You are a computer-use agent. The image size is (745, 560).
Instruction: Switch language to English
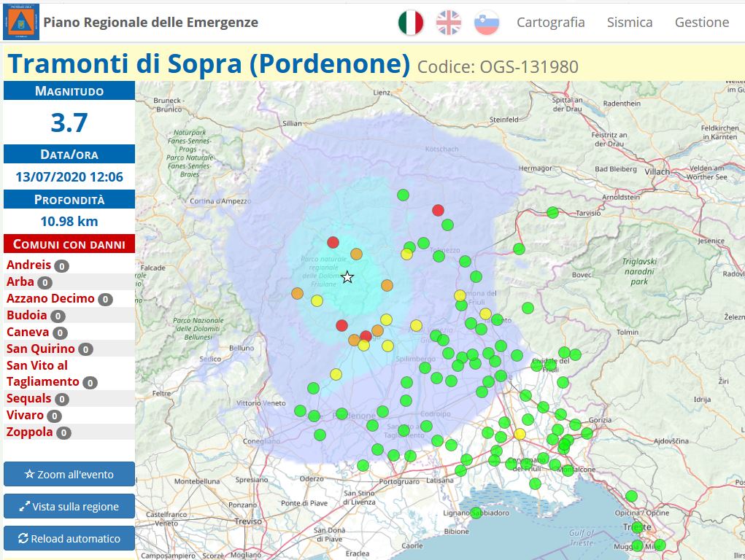pos(447,22)
